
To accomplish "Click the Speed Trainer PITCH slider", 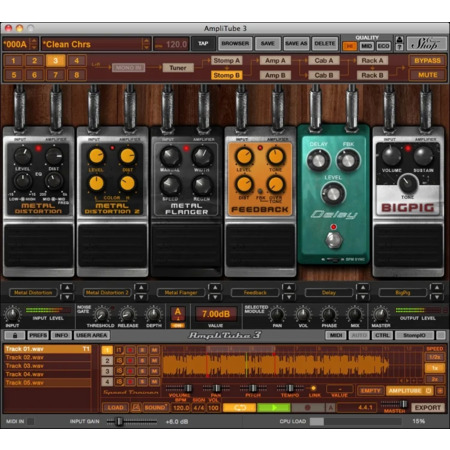I will click(x=253, y=388).
